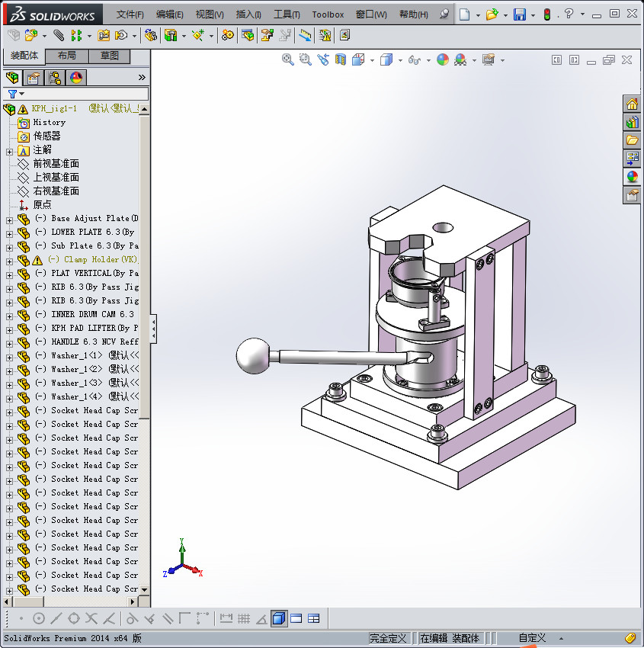Open ConfigurationManager tab icon
Viewport: 644px width, 648px height.
[55, 78]
